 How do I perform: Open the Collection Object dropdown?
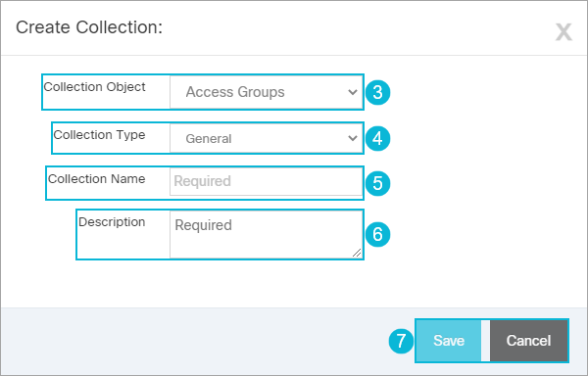pos(266,92)
